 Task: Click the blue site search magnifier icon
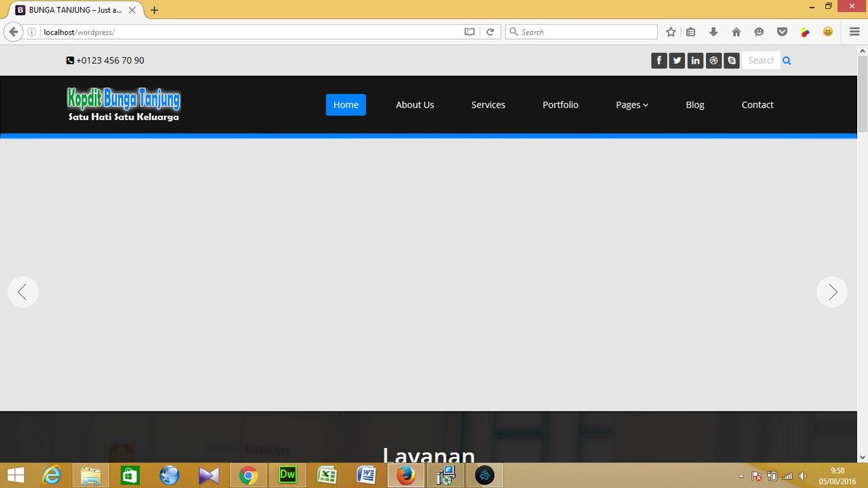point(787,60)
